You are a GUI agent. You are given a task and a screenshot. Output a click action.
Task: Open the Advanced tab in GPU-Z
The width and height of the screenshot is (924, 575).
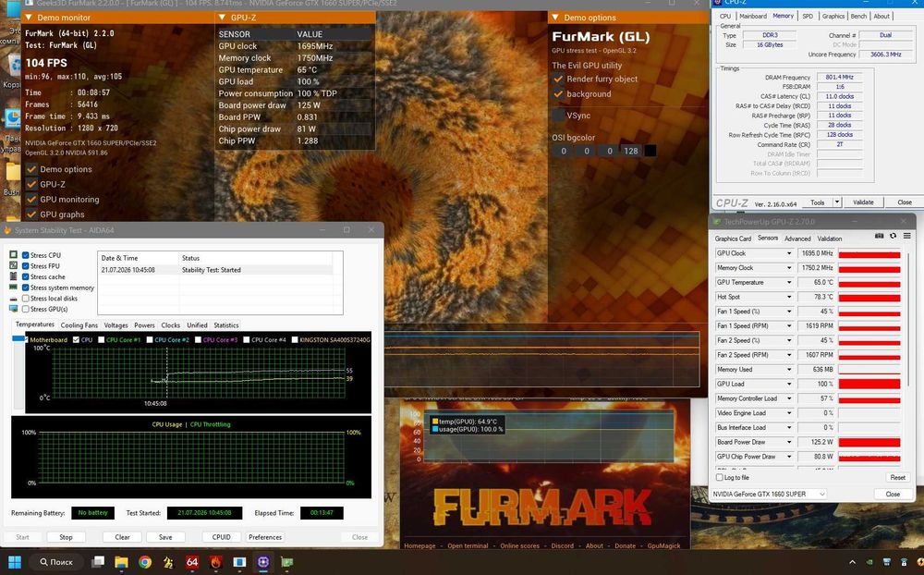click(797, 239)
